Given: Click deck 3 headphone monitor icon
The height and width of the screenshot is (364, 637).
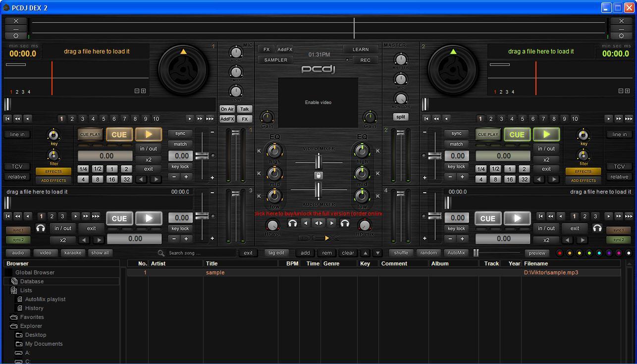Looking at the screenshot, I should (x=41, y=228).
